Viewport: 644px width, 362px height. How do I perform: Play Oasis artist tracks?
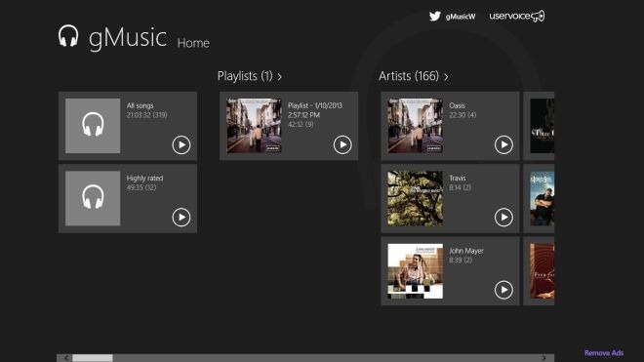503,145
